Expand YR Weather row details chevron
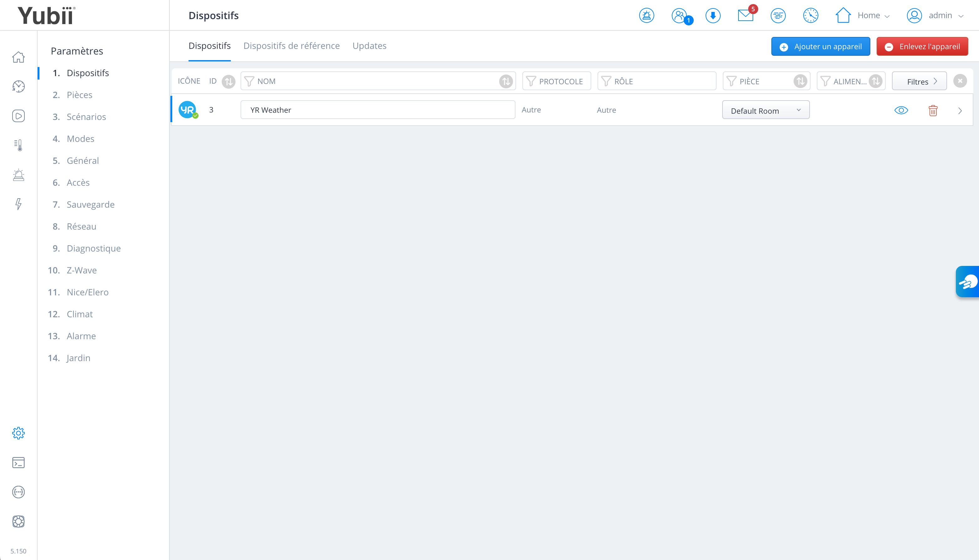979x560 pixels. [x=960, y=110]
